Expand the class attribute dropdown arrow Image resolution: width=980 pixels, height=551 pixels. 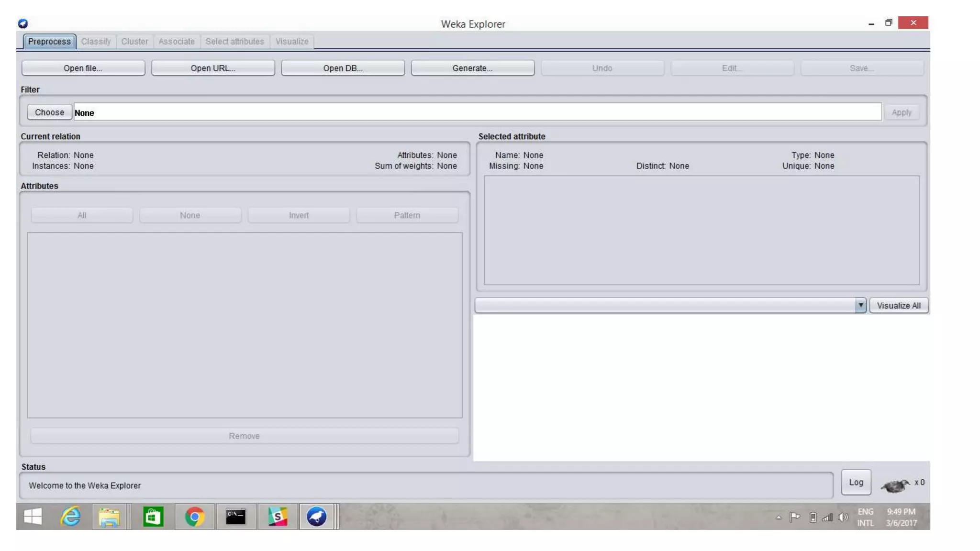pos(860,305)
